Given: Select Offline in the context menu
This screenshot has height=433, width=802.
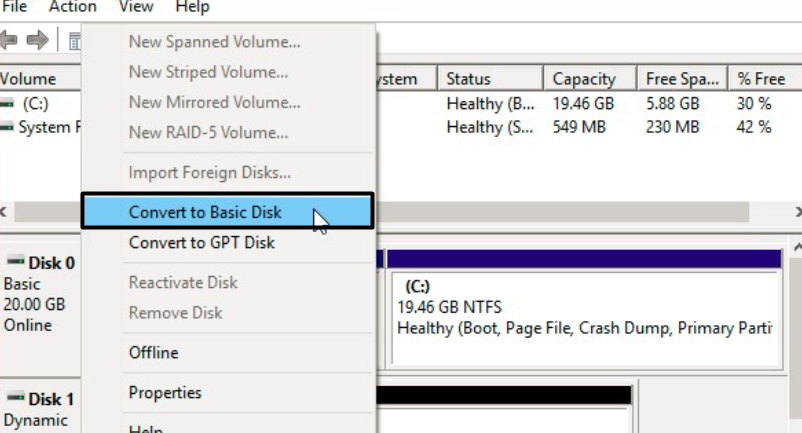Looking at the screenshot, I should click(154, 352).
